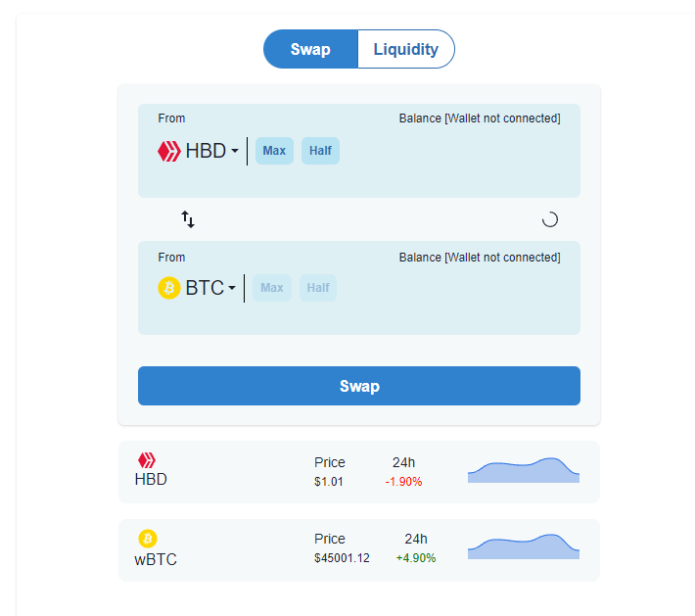The image size is (695, 616).
Task: Click the large blue Swap button
Action: click(359, 386)
